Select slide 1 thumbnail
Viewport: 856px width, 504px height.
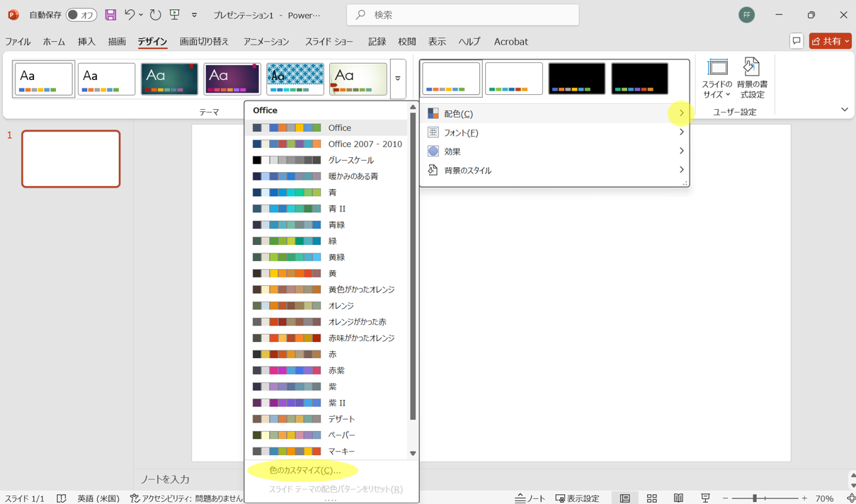[71, 159]
